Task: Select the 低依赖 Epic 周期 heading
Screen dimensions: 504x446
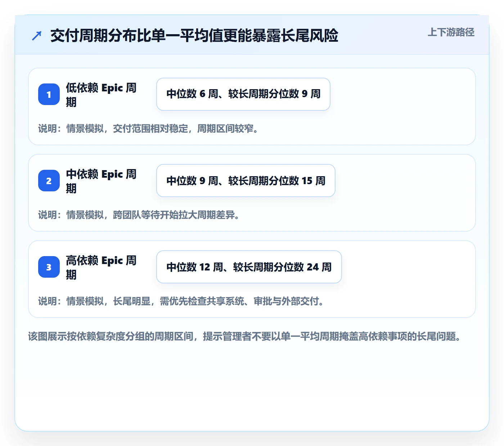Action: pyautogui.click(x=101, y=95)
